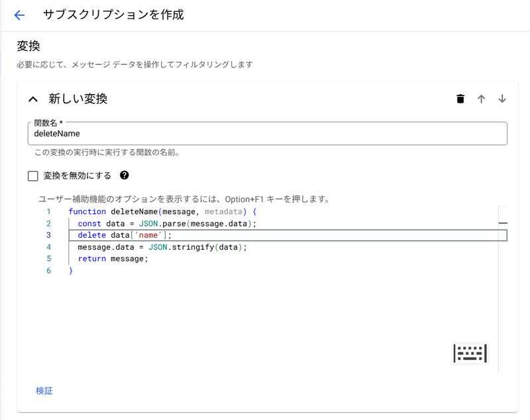Select line number 5 in the editor
530x420 pixels.
48,258
